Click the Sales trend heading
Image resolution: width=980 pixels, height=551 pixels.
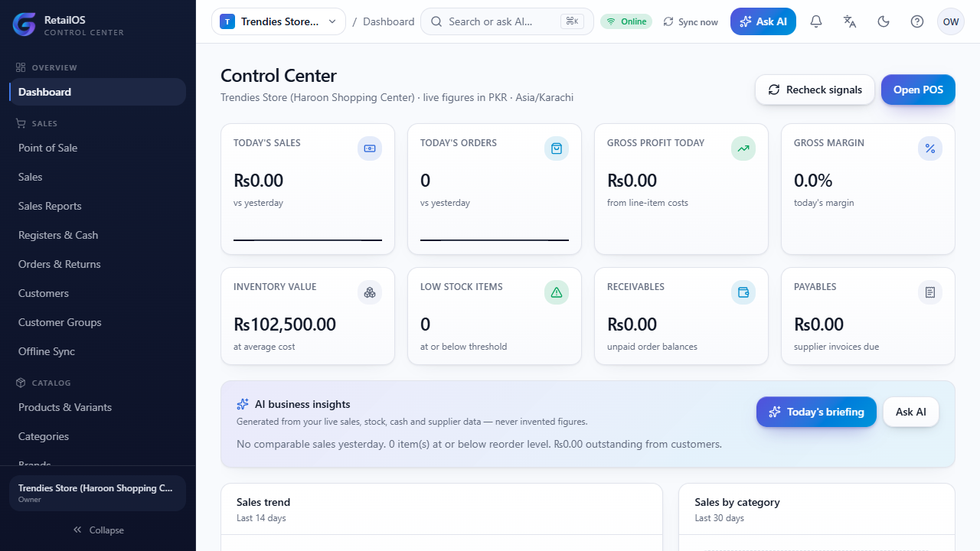tap(263, 502)
